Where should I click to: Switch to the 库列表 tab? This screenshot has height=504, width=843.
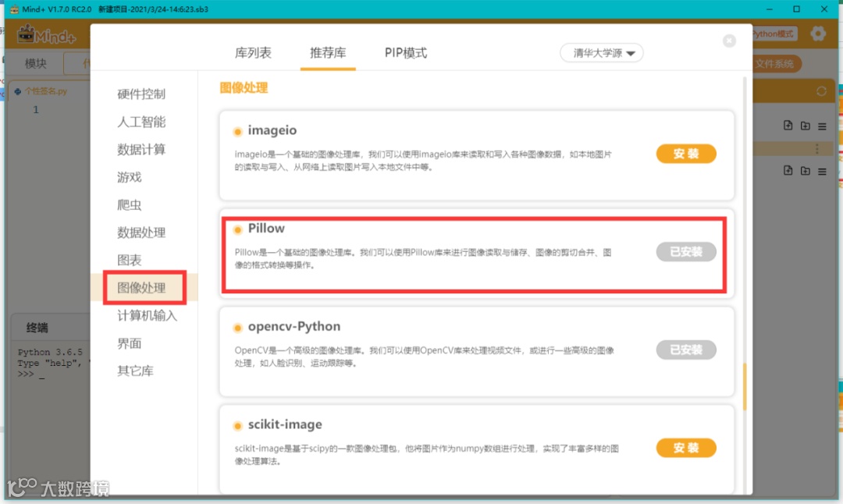tap(253, 52)
